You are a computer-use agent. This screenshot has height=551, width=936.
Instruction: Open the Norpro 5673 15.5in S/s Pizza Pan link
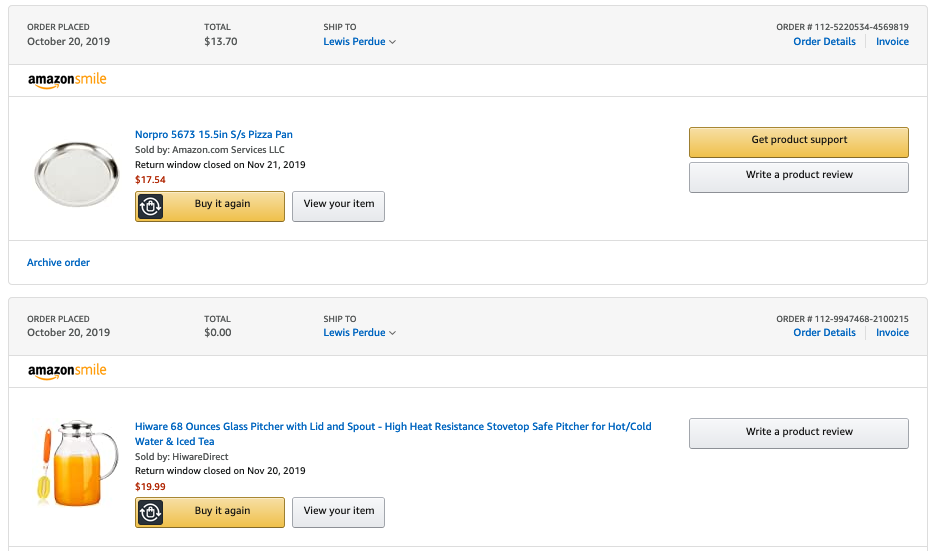click(x=214, y=134)
